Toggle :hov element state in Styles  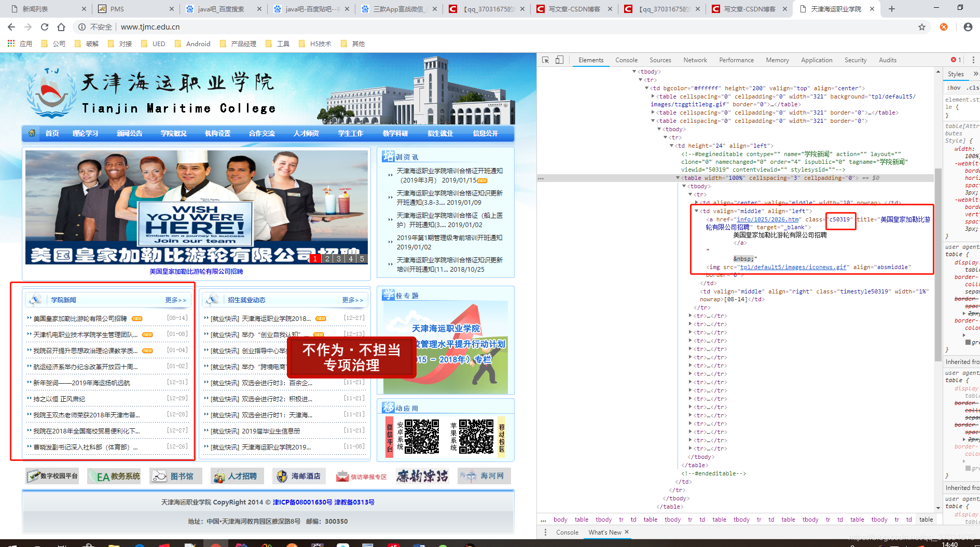pos(954,88)
